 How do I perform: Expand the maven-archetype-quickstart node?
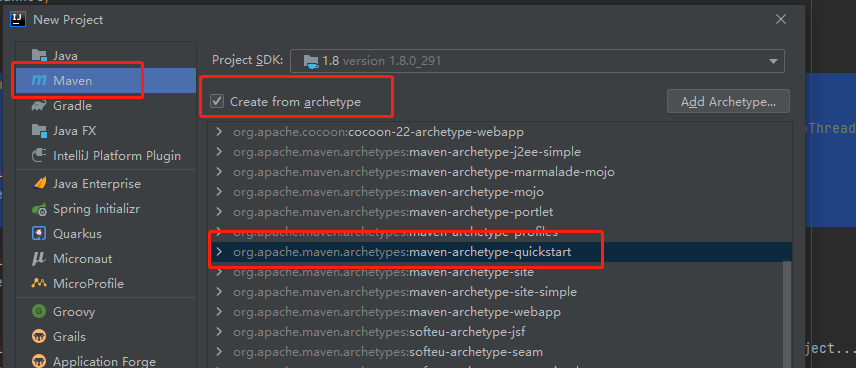pyautogui.click(x=219, y=252)
